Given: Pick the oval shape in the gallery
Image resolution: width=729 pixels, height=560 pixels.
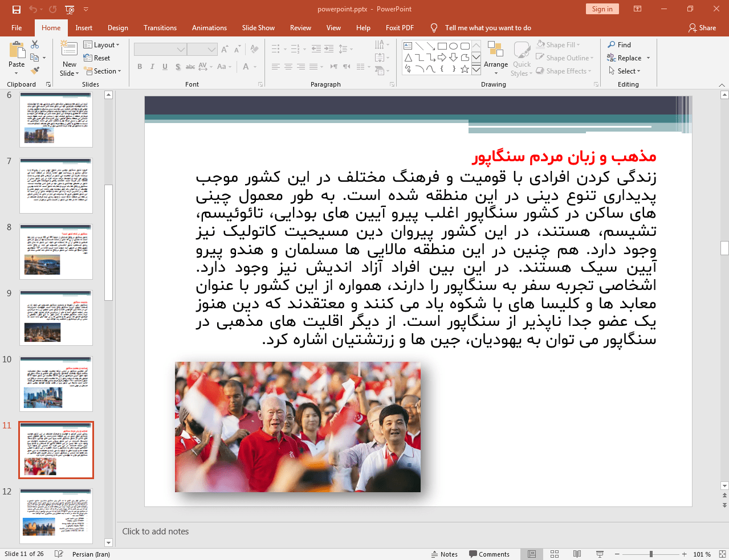Looking at the screenshot, I should click(453, 46).
